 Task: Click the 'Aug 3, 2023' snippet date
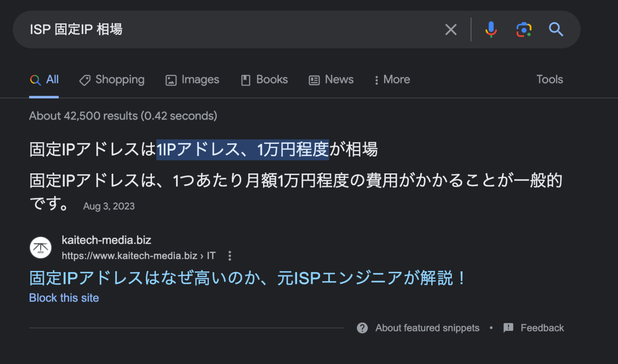(x=109, y=206)
